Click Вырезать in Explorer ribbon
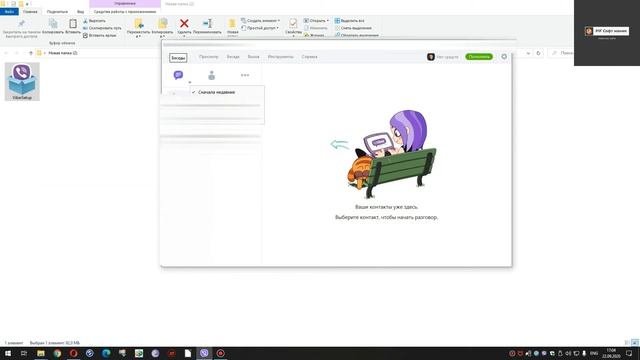Viewport: 640px width, 360px height. click(95, 21)
